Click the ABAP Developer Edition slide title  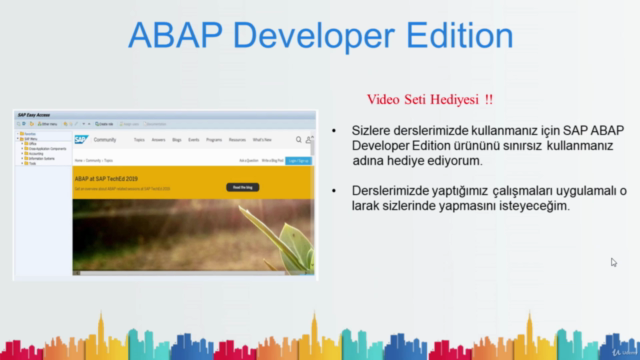(x=321, y=36)
